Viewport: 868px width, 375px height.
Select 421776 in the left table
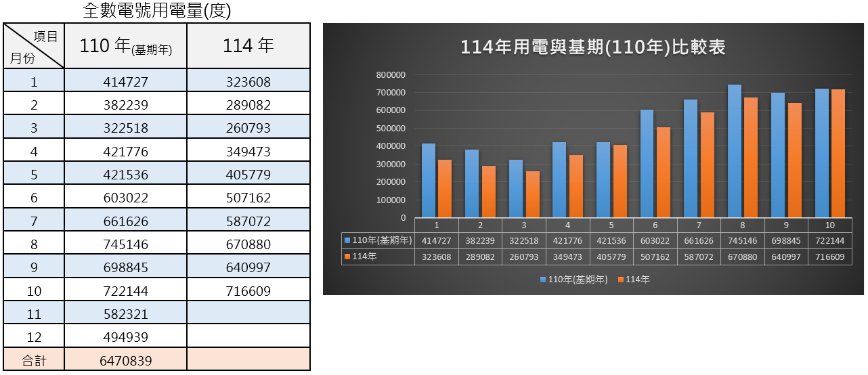[126, 152]
